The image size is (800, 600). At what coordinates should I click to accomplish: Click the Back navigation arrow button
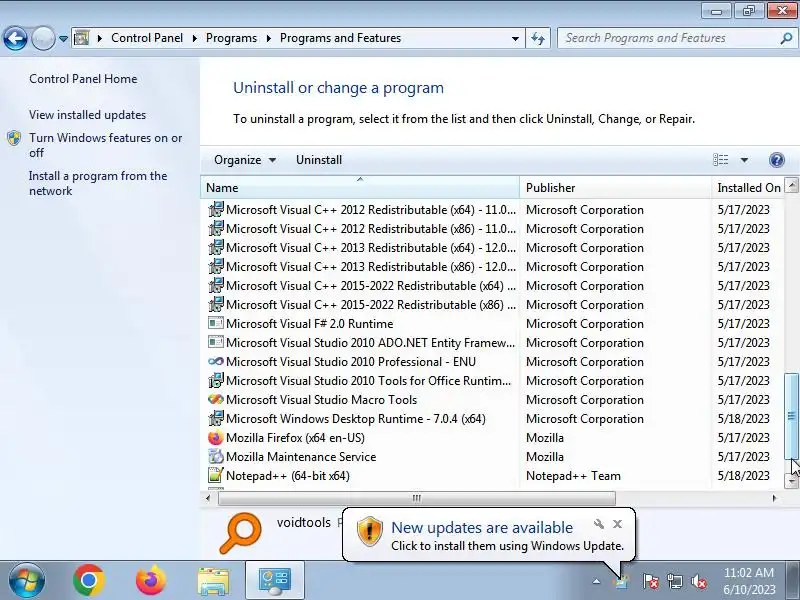[x=15, y=38]
